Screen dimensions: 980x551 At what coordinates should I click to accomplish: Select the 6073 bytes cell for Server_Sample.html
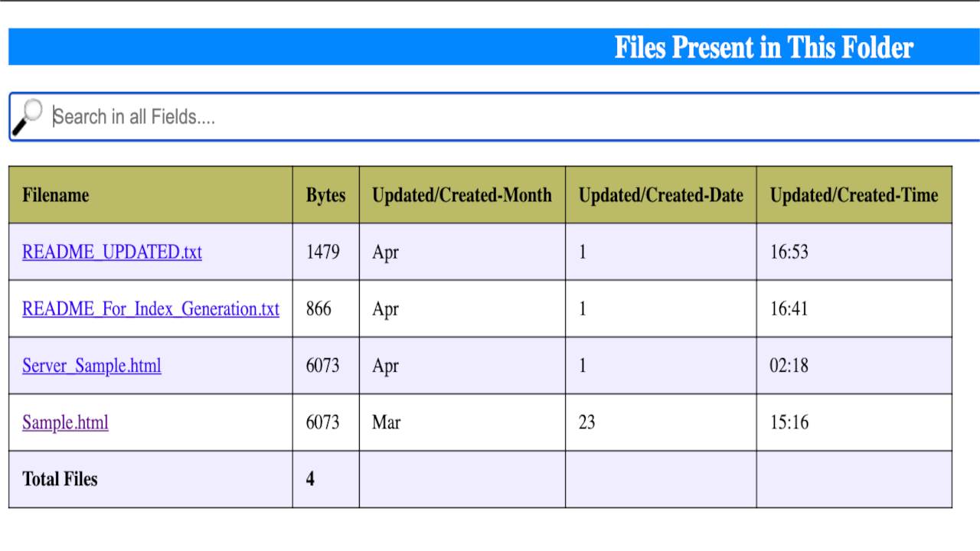pos(326,365)
